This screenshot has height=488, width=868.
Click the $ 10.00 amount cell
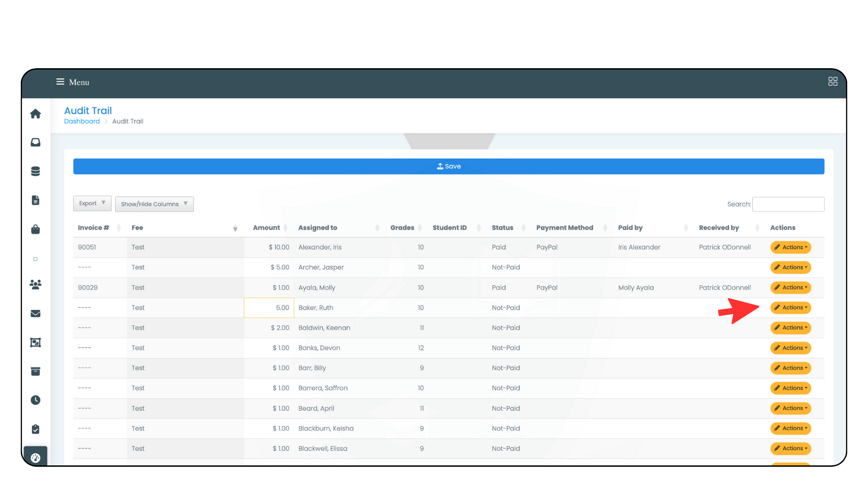coord(279,247)
